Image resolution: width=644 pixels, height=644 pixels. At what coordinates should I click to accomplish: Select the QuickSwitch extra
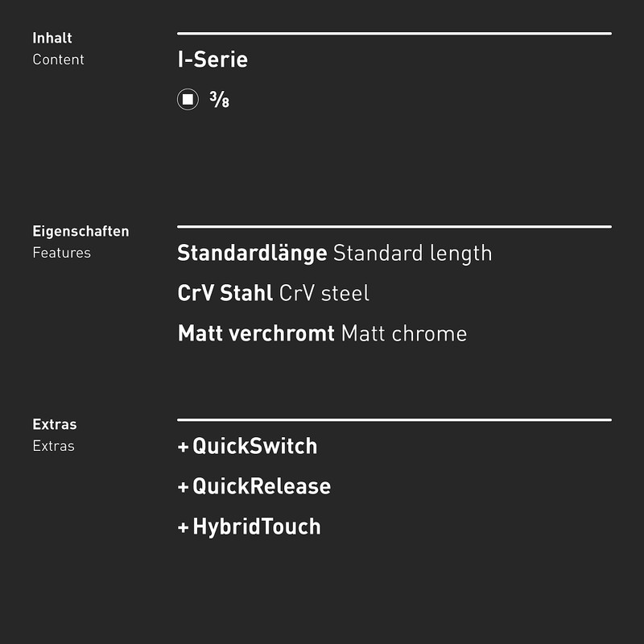[254, 447]
